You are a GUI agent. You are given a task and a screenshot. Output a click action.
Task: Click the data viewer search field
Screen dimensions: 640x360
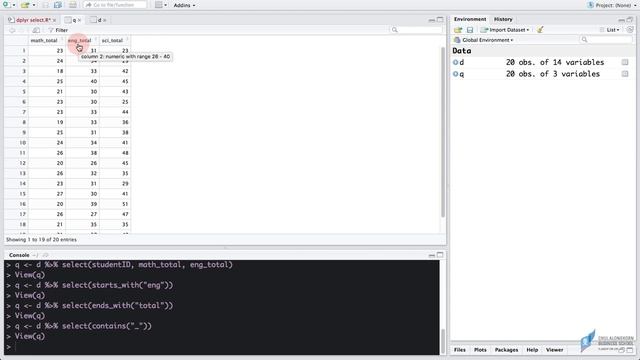coord(416,30)
